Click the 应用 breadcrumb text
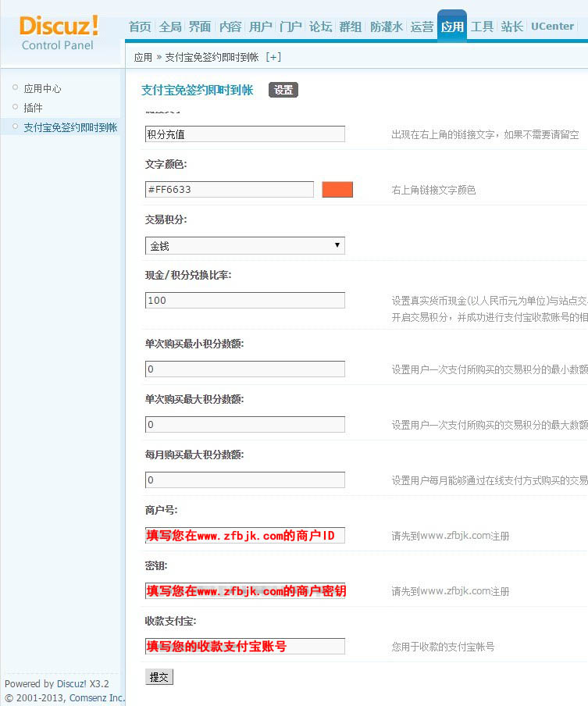Screen dimensions: 588x706 pos(143,57)
